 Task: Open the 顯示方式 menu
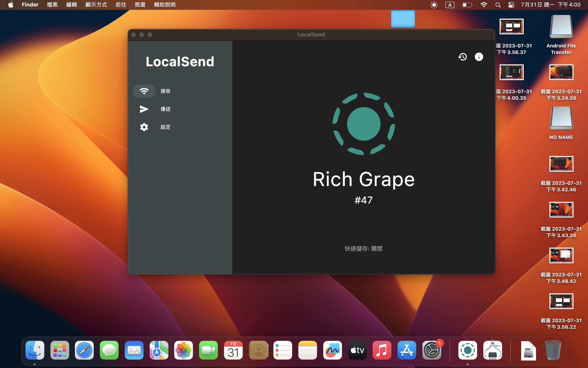96,5
